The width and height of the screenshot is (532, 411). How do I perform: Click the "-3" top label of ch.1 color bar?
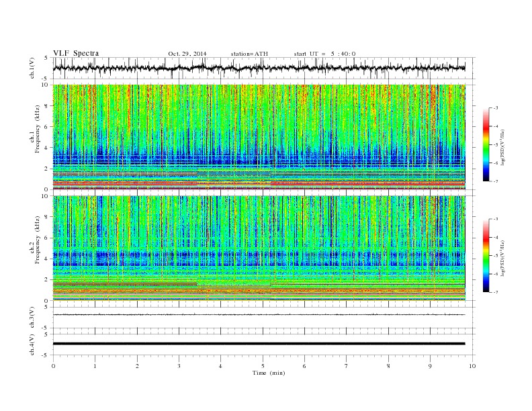496,108
